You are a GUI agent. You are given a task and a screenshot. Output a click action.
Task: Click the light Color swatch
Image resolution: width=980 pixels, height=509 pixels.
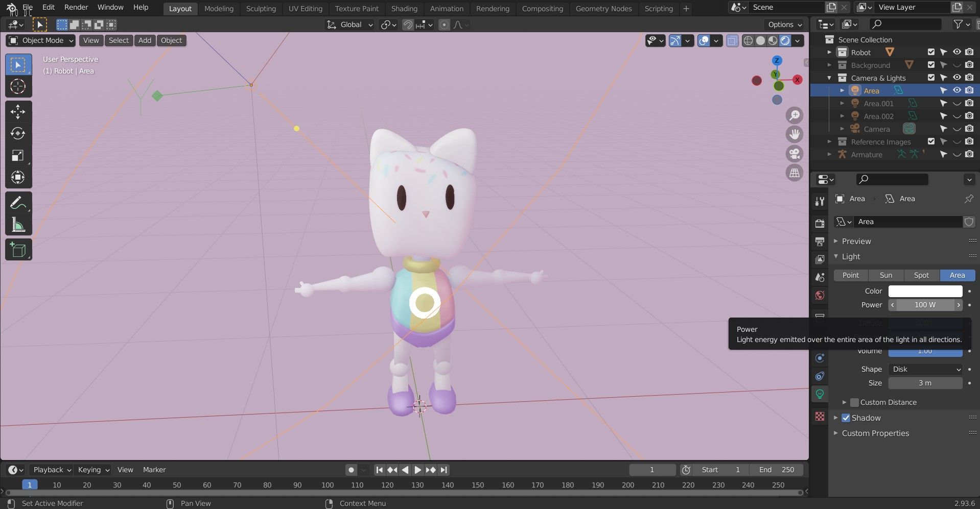coord(925,291)
